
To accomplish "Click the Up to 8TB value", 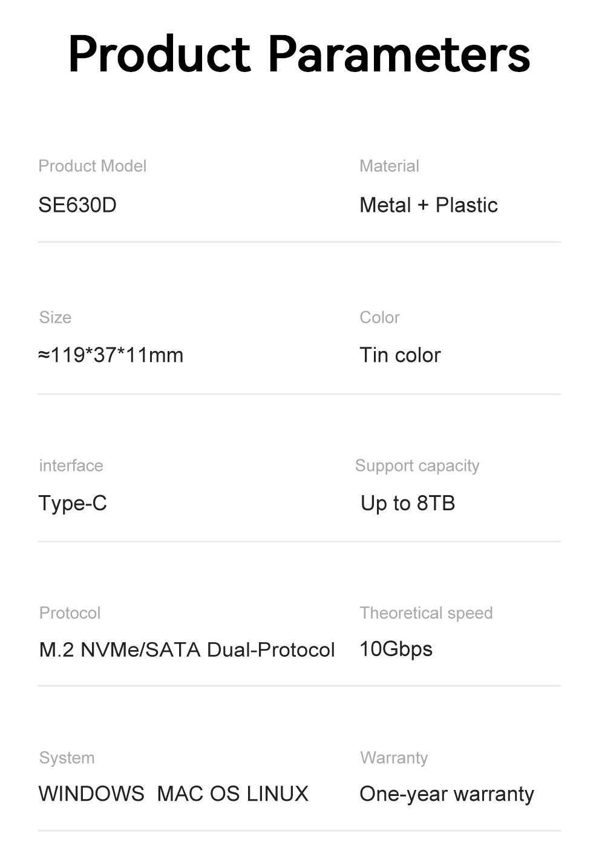I will pos(408,503).
